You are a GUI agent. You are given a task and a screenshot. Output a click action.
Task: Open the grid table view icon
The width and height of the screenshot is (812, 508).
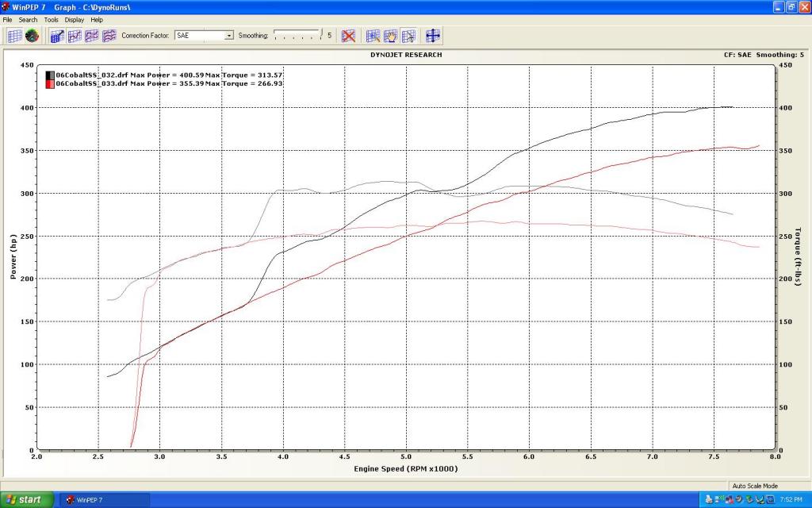click(x=14, y=36)
